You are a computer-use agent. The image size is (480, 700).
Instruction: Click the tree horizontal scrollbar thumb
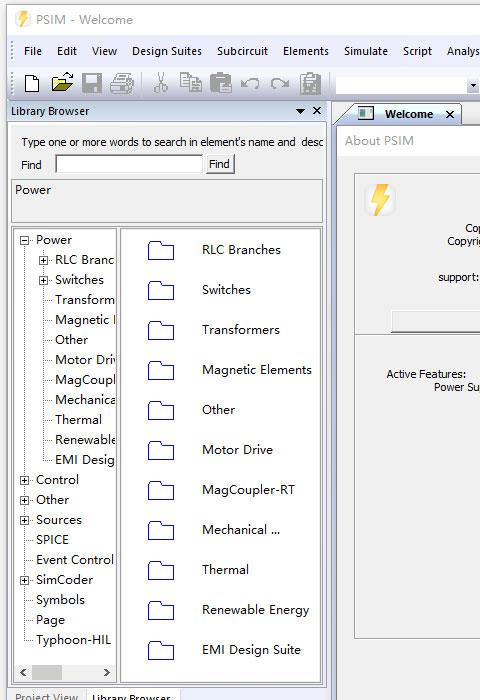pos(47,672)
